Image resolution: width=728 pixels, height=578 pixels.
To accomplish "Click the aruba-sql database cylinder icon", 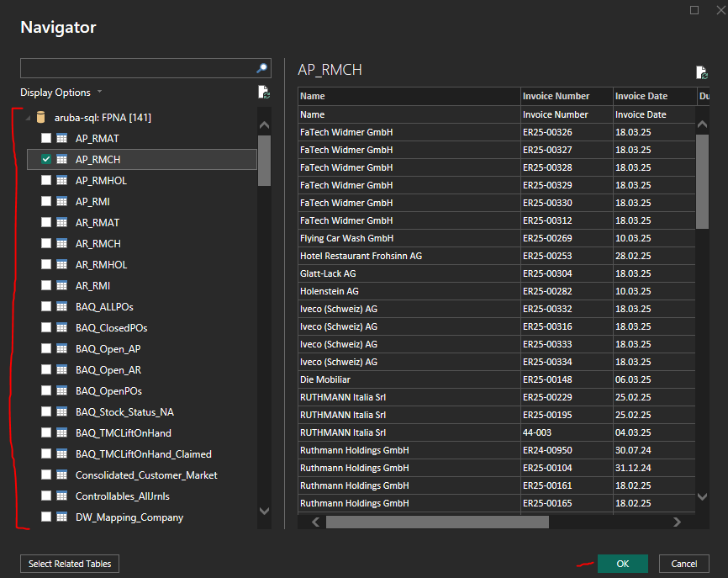I will click(41, 118).
